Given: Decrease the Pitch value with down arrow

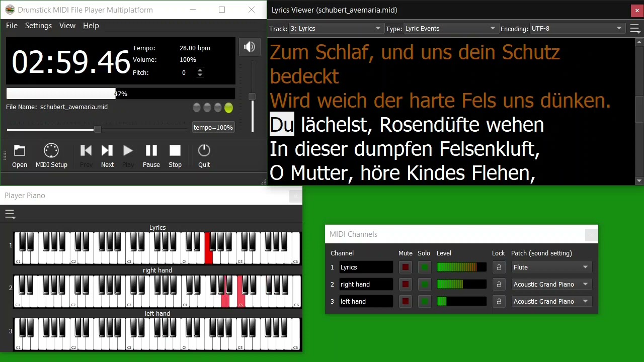Looking at the screenshot, I should pos(200,75).
